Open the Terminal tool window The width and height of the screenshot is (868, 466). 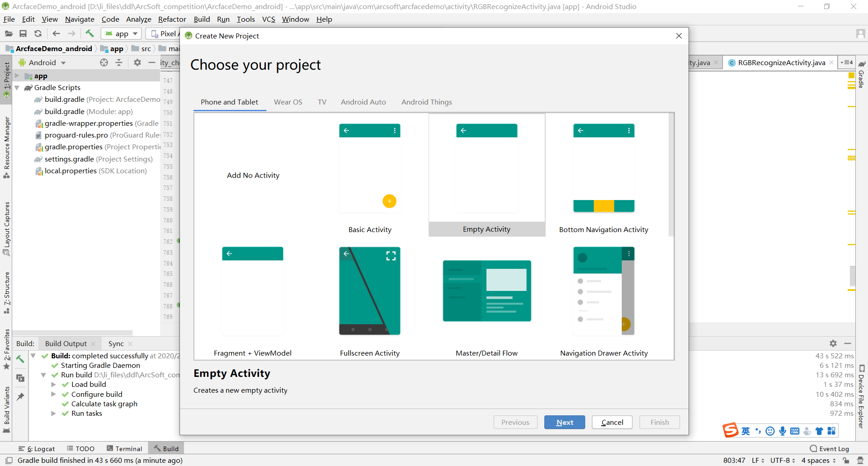(x=128, y=448)
